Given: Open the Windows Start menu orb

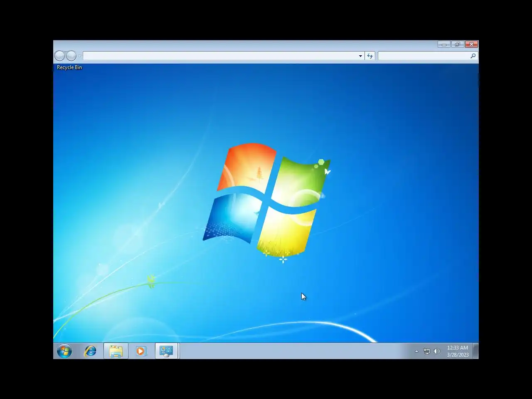Looking at the screenshot, I should [x=64, y=351].
